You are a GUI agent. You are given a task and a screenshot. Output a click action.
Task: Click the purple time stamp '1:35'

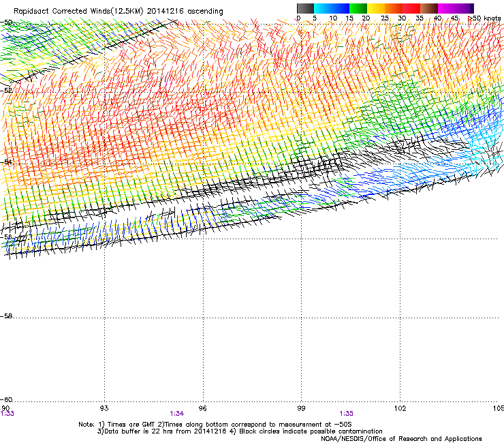tap(346, 414)
